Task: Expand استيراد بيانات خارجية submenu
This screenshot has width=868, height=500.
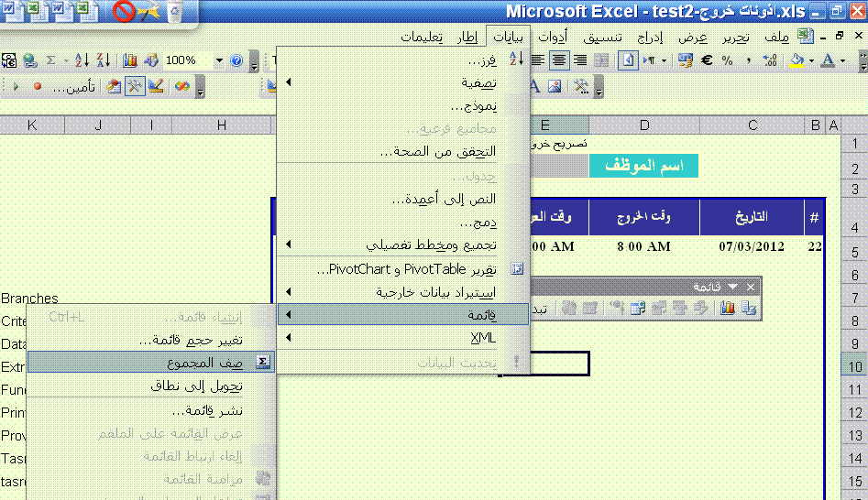Action: (x=403, y=292)
